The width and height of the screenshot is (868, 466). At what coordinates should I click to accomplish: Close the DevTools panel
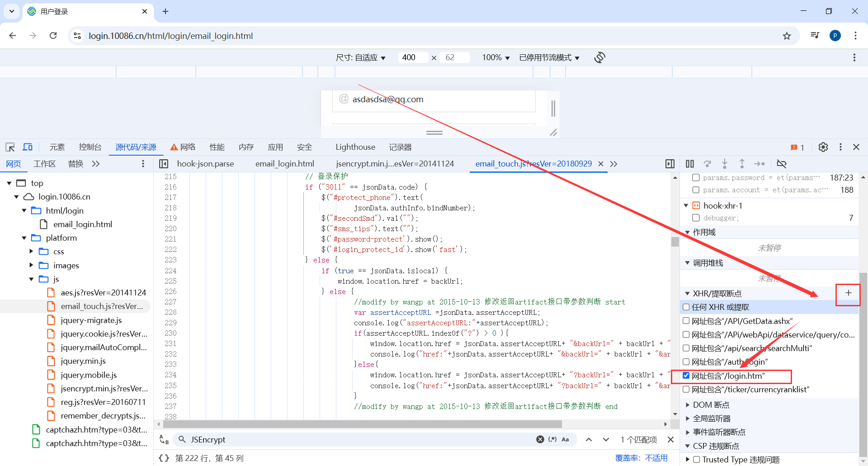(856, 147)
